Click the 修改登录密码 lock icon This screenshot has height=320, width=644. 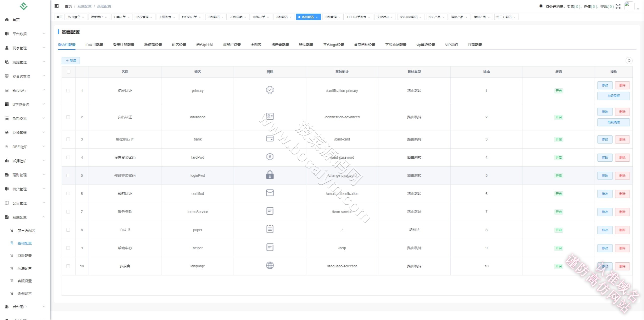[270, 175]
